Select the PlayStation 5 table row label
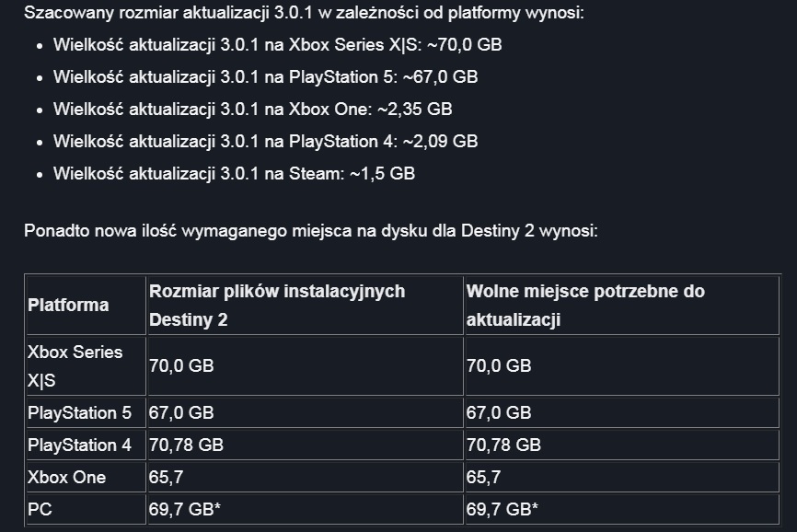Screen dimensions: 797x532 (80, 413)
